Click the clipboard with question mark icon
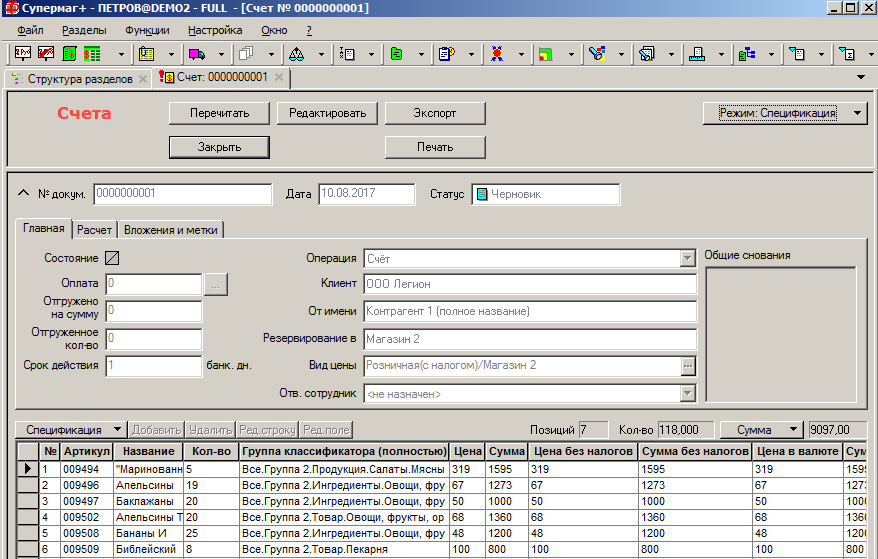This screenshot has width=878, height=559. pyautogui.click(x=446, y=54)
